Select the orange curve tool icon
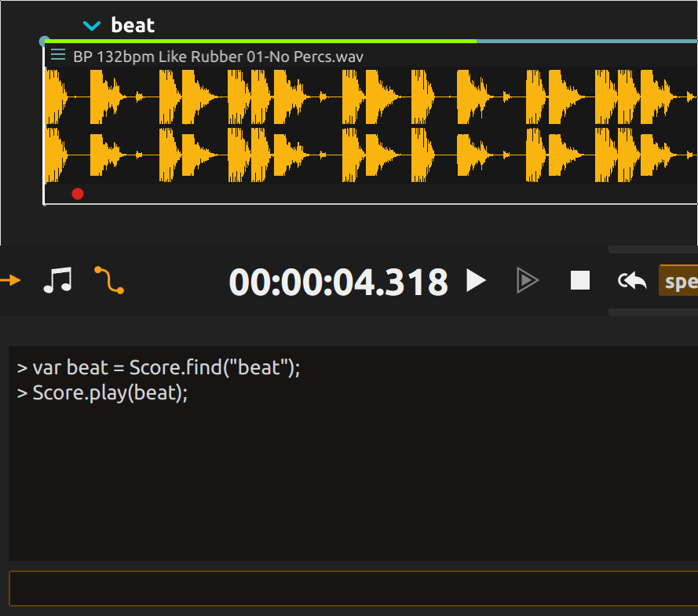Viewport: 698px width, 616px height. coord(109,279)
